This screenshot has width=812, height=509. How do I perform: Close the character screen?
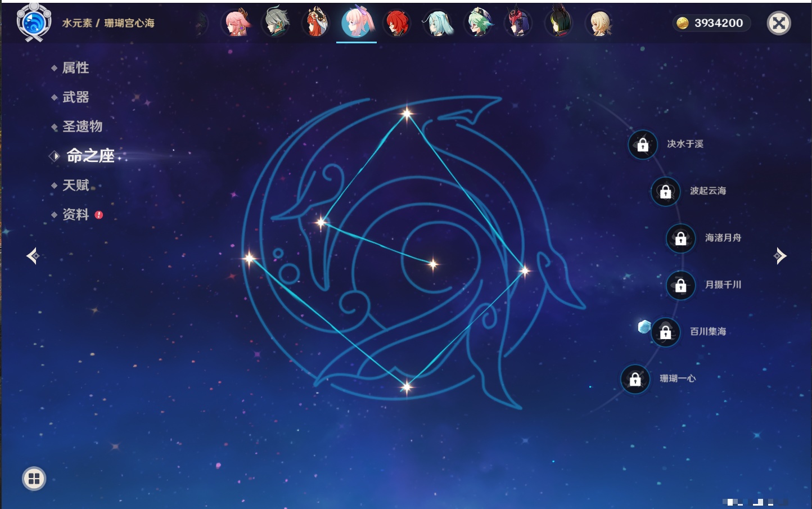click(779, 23)
